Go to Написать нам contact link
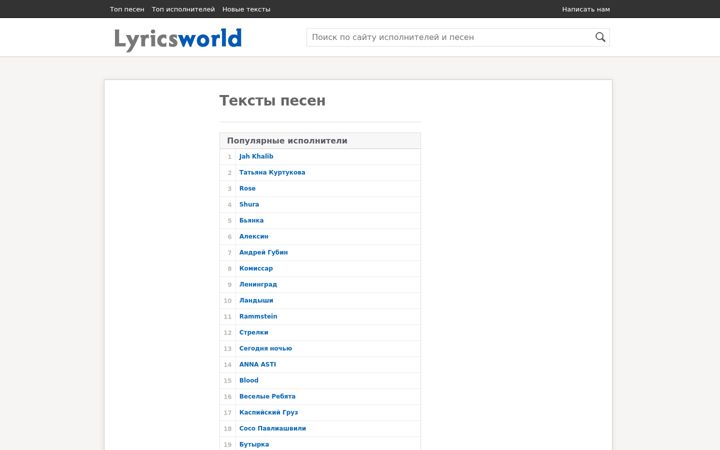The image size is (720, 450). point(586,9)
